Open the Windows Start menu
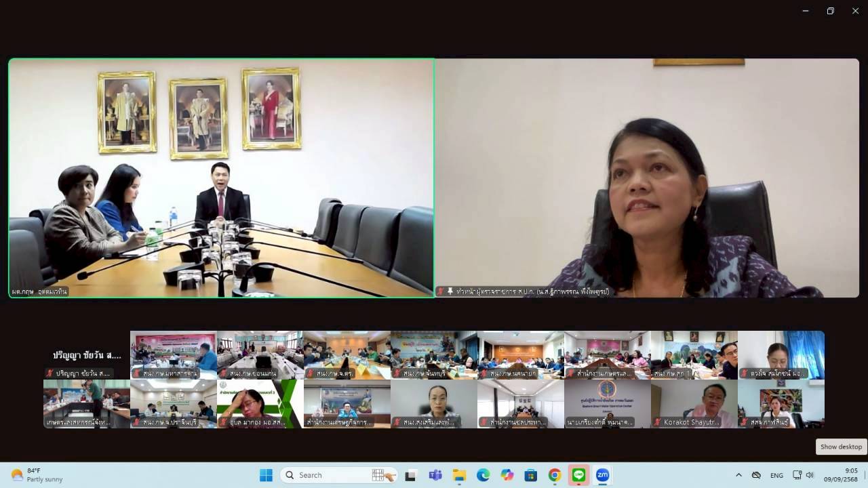This screenshot has width=868, height=488. point(266,475)
